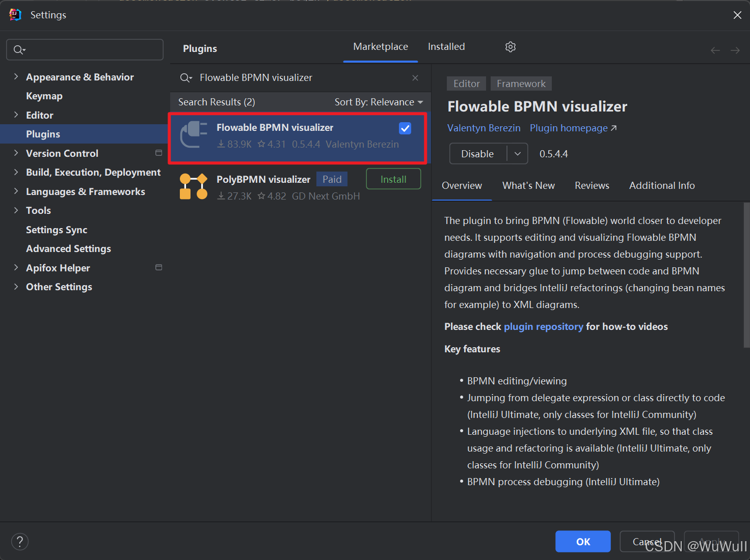Screen dimensions: 750x560
Task: Click Version Control project-level marker icon
Action: (158, 153)
